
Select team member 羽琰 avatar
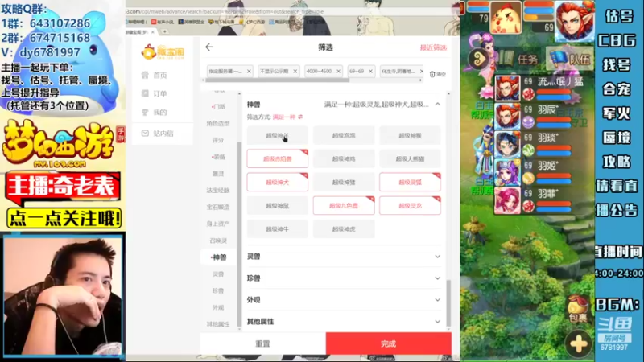tap(507, 144)
